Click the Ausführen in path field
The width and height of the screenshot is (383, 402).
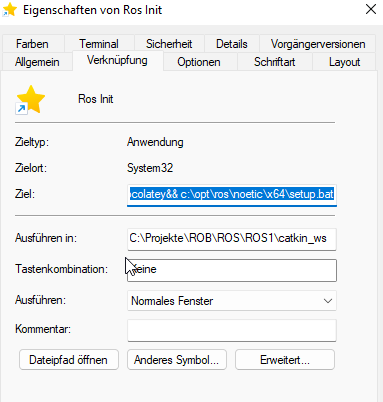point(232,239)
